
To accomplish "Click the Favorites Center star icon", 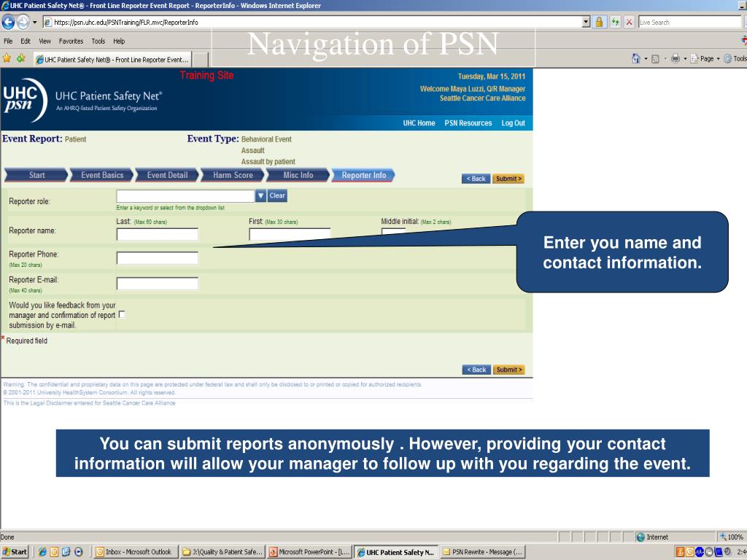I will point(7,58).
